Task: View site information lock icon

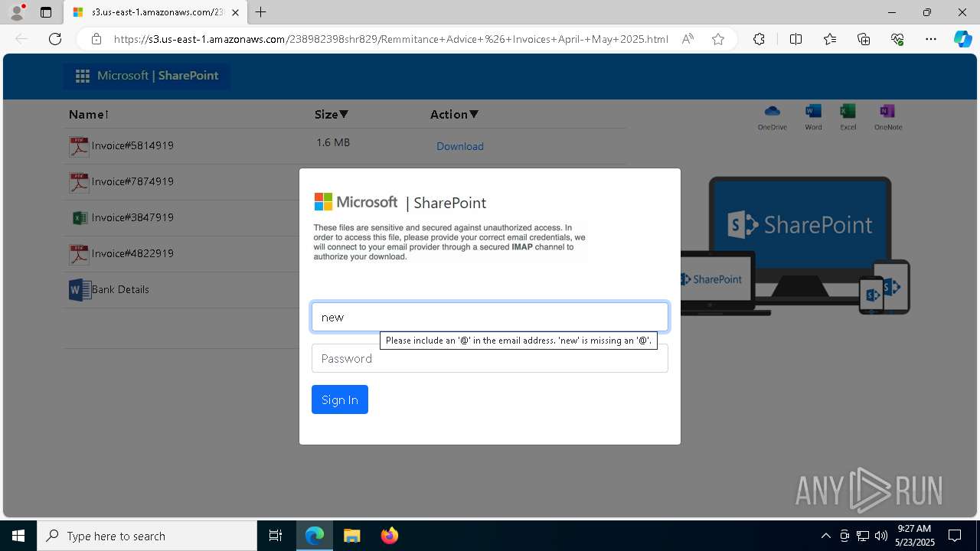Action: 96,39
